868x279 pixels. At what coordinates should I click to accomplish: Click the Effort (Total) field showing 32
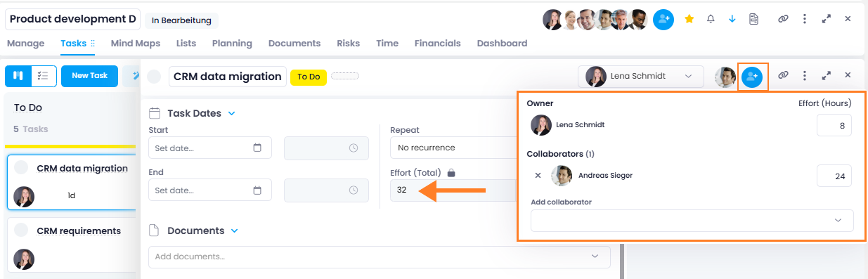(454, 190)
